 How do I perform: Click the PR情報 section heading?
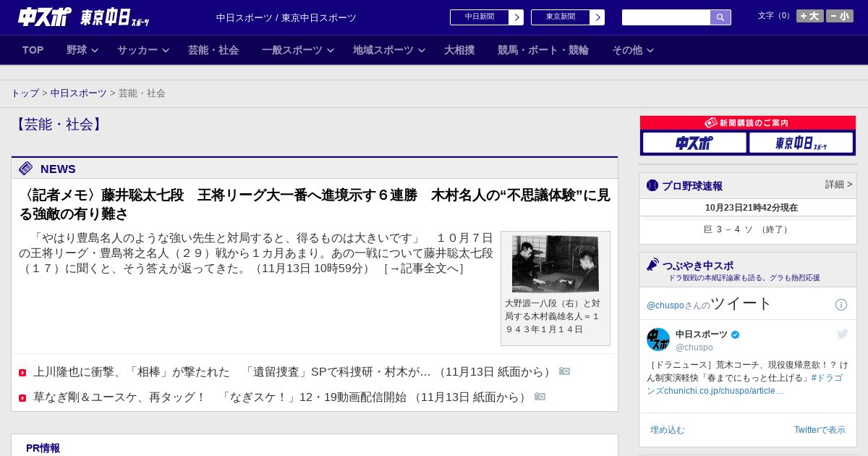point(43,448)
